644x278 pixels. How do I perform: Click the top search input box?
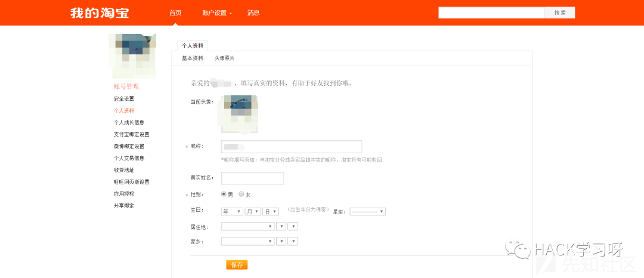(x=491, y=13)
